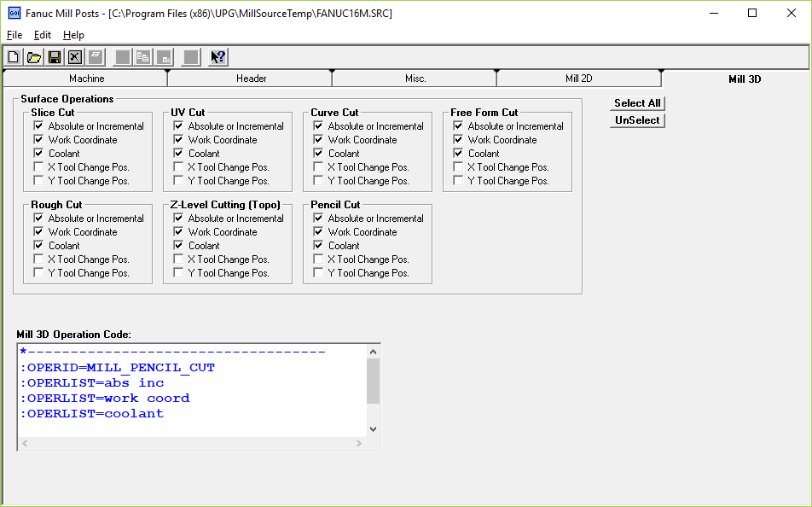
Task: Enable Pencil Cut Y Tool Change Pos.
Action: [x=318, y=272]
